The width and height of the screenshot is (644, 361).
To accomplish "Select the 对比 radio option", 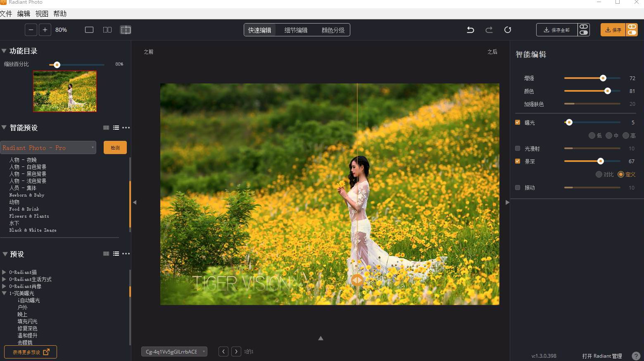I will point(599,174).
